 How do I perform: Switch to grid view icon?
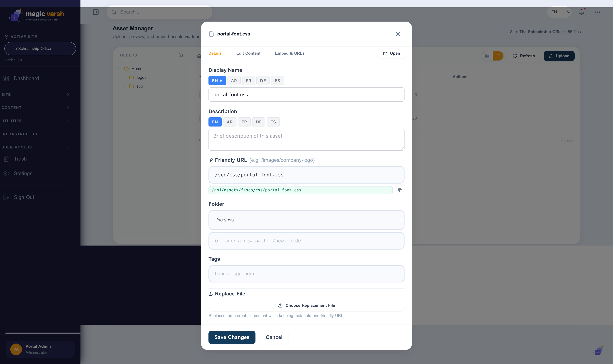coord(487,56)
